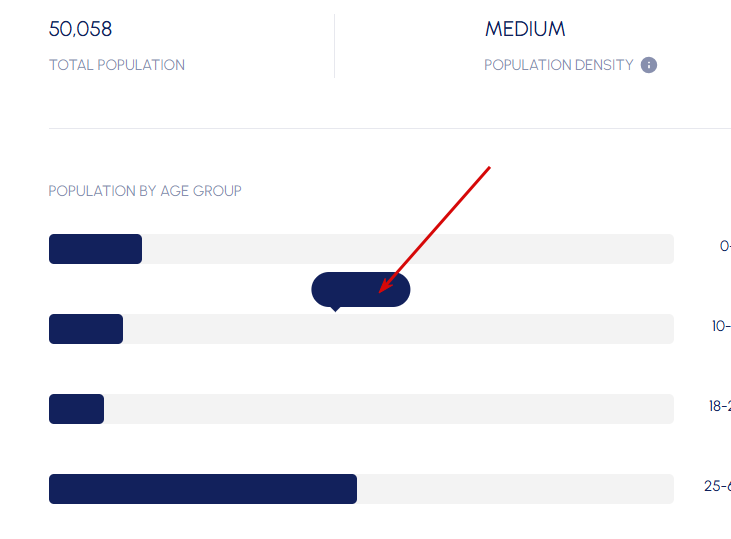The width and height of the screenshot is (731, 539).
Task: Click the filled portion of the 18- age bar
Action: pos(76,409)
